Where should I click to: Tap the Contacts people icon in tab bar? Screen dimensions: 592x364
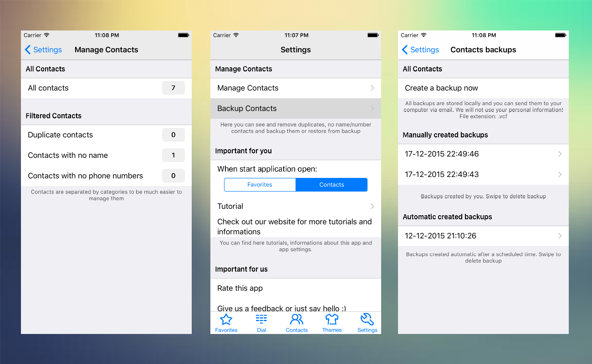point(296,323)
